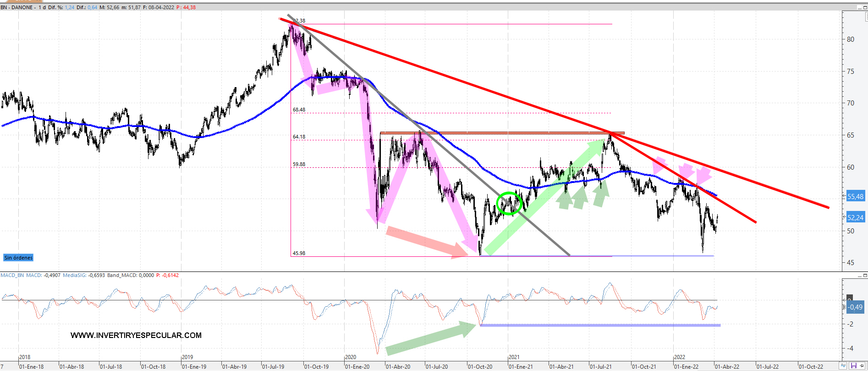
Task: Click the WWW.INVERTIRYESPECULAR.COM watermark text
Action: [136, 335]
